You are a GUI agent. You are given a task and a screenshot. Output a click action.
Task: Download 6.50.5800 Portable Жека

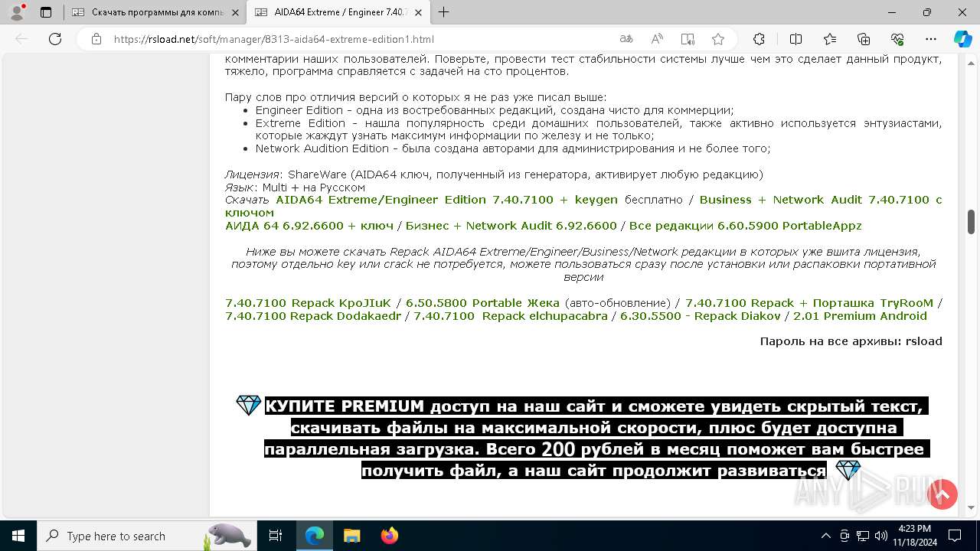(483, 303)
